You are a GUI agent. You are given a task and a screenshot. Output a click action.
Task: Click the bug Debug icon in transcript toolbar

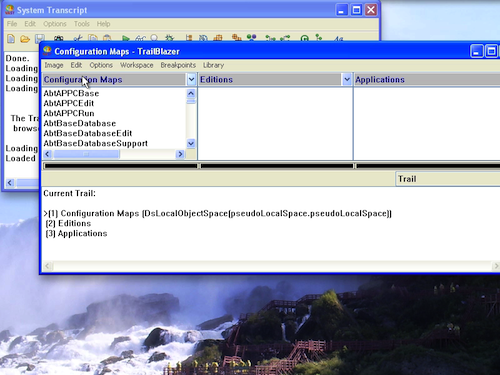170,38
